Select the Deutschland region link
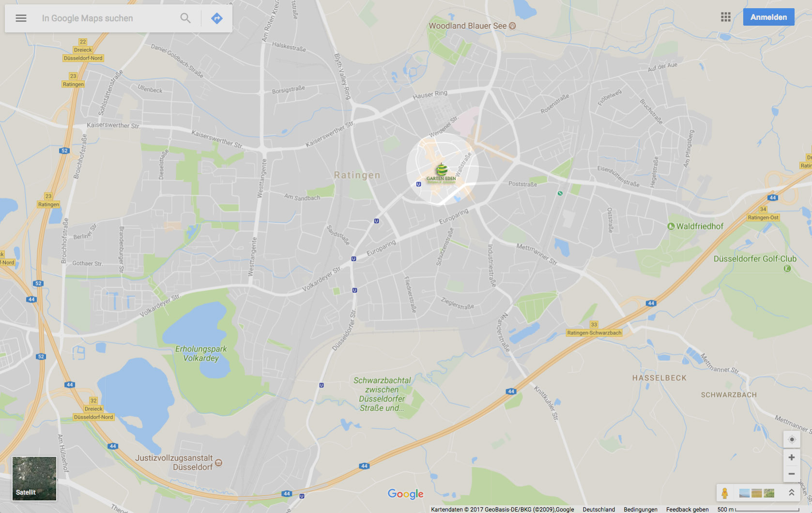 tap(598, 509)
